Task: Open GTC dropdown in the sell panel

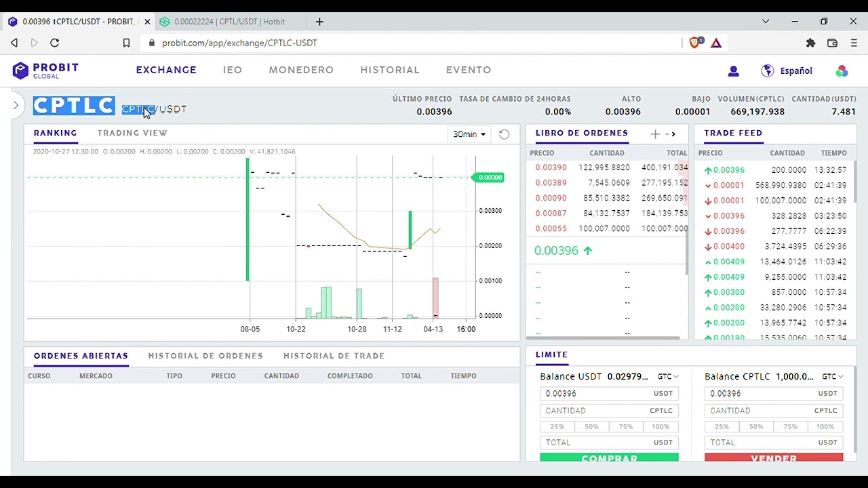Action: pyautogui.click(x=833, y=376)
